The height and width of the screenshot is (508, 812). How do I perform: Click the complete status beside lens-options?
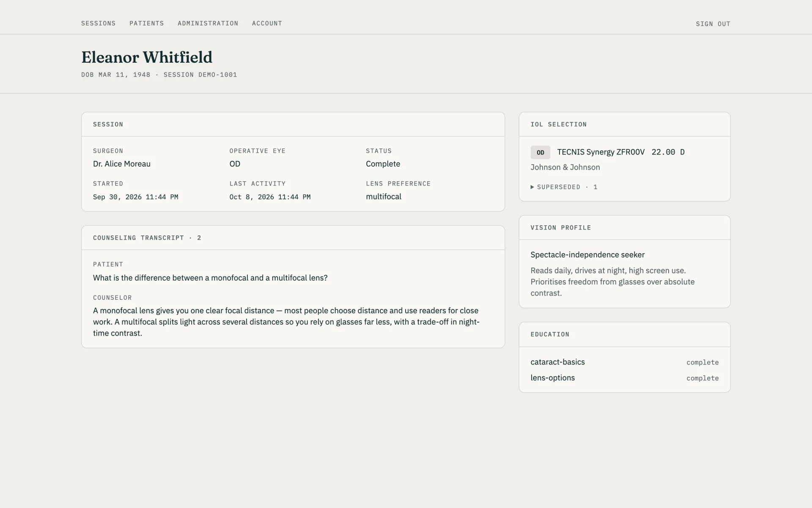coord(702,378)
